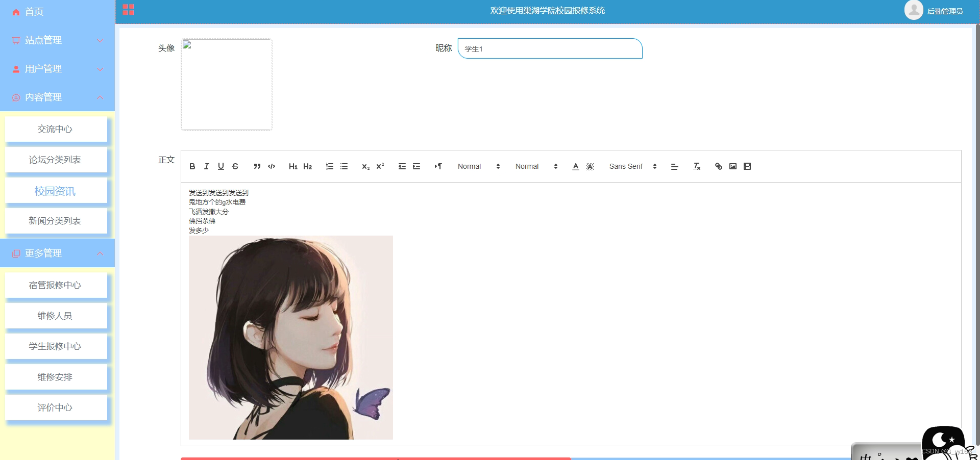Open the header level Normal dropdown

536,166
